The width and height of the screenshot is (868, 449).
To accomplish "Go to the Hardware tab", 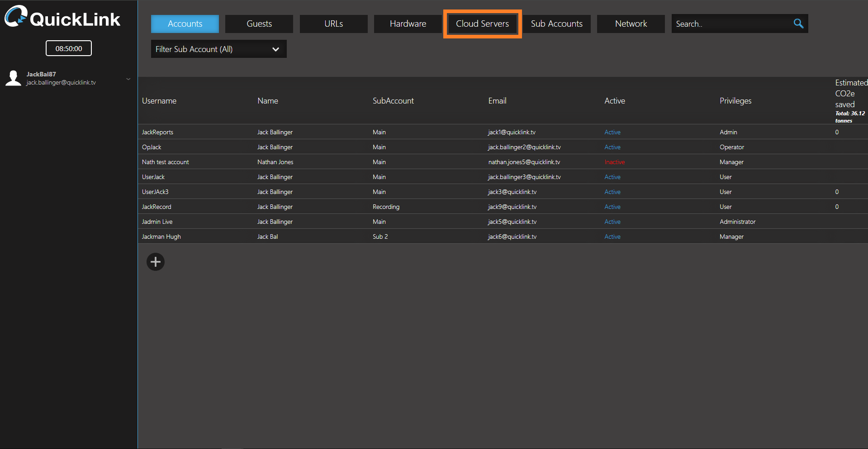I will 408,24.
